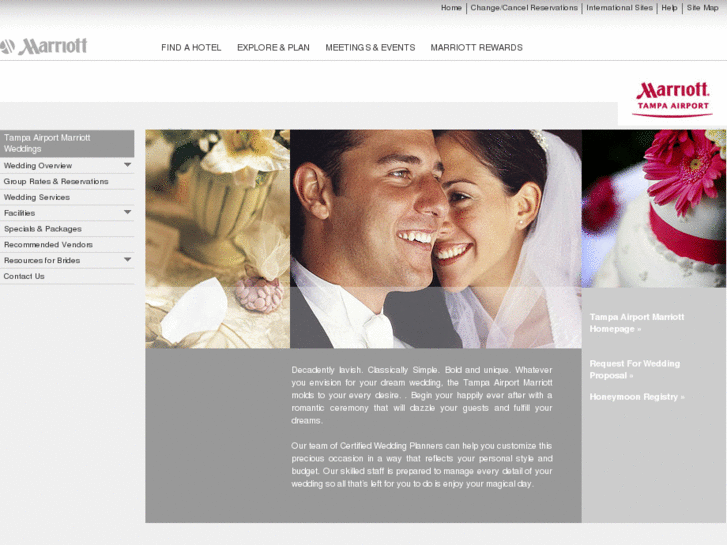Open the International Sites link
Viewport: 727px width, 545px height.
[619, 7]
